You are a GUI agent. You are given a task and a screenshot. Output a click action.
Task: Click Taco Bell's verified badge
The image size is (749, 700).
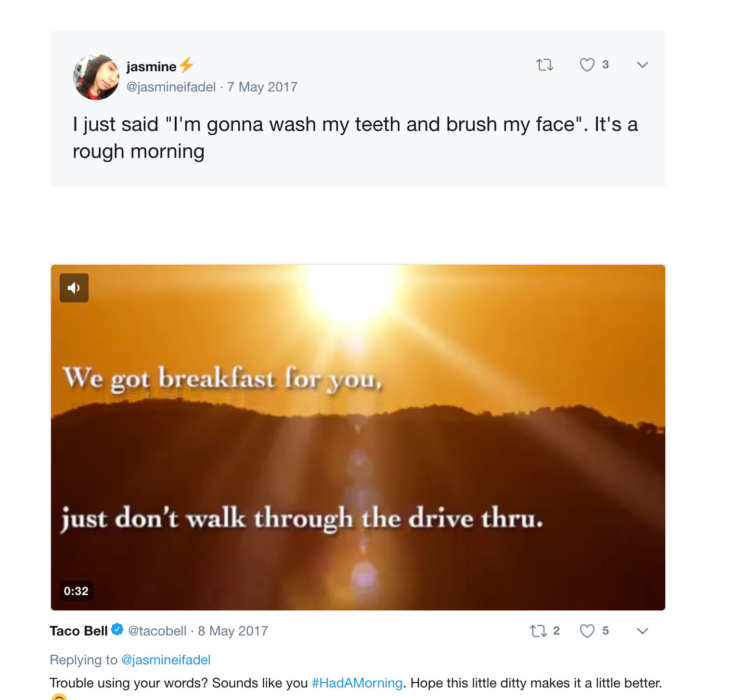[x=117, y=629]
